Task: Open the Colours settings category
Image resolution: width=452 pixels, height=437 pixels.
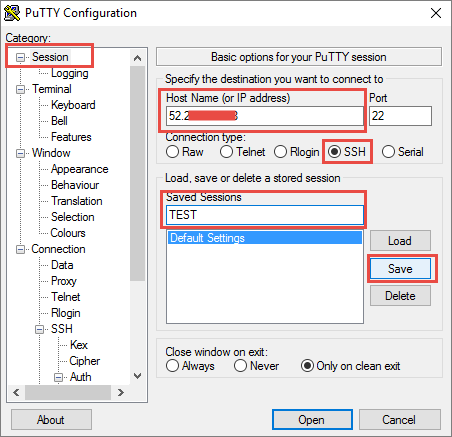Action: click(68, 233)
